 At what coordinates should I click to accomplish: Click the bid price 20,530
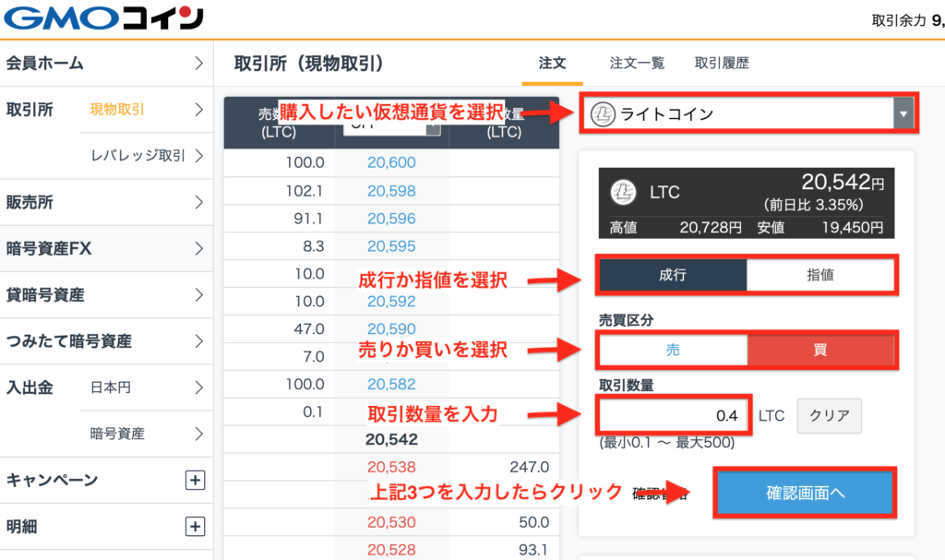point(391,522)
